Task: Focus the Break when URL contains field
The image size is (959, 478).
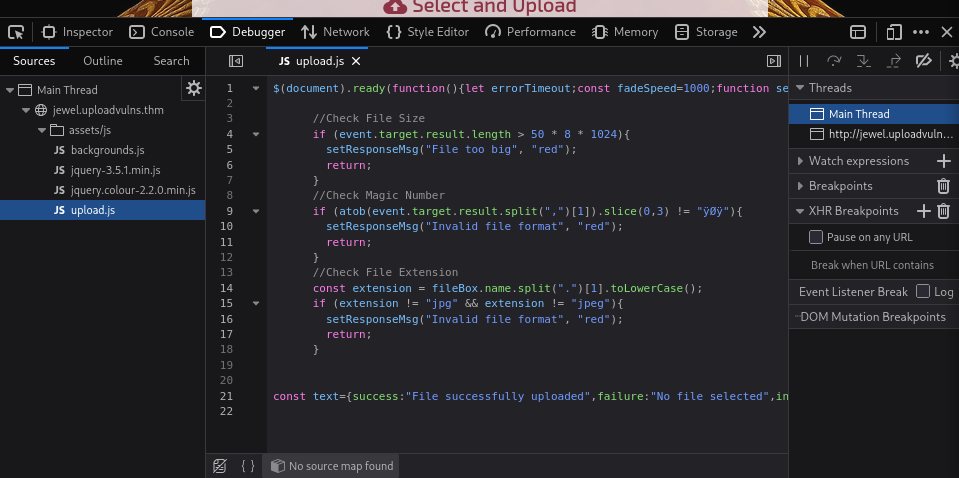Action: coord(872,265)
